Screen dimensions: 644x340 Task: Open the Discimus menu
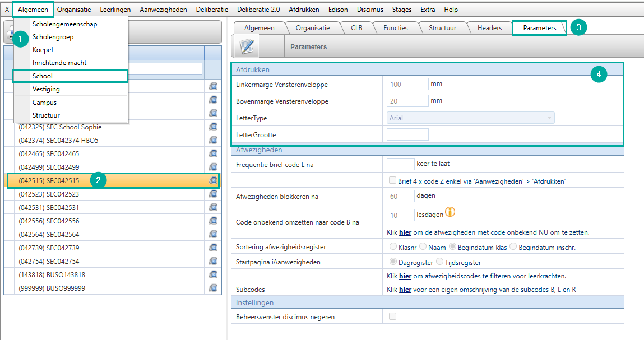click(x=370, y=10)
